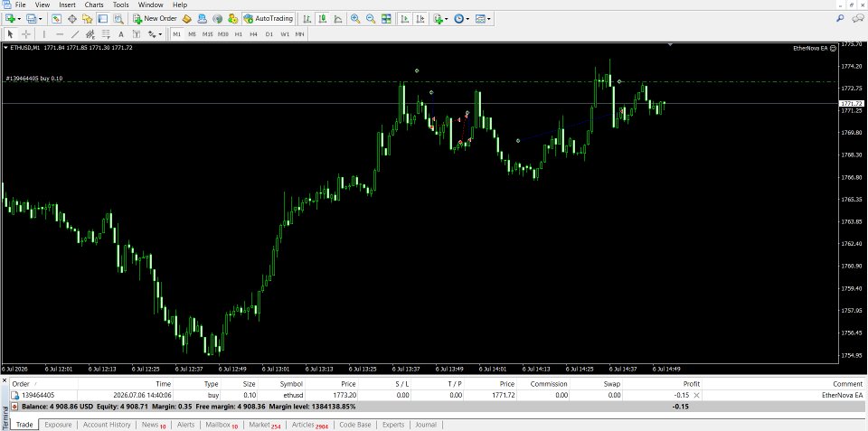This screenshot has width=868, height=431.
Task: Select the order row 139464405
Action: (438, 395)
